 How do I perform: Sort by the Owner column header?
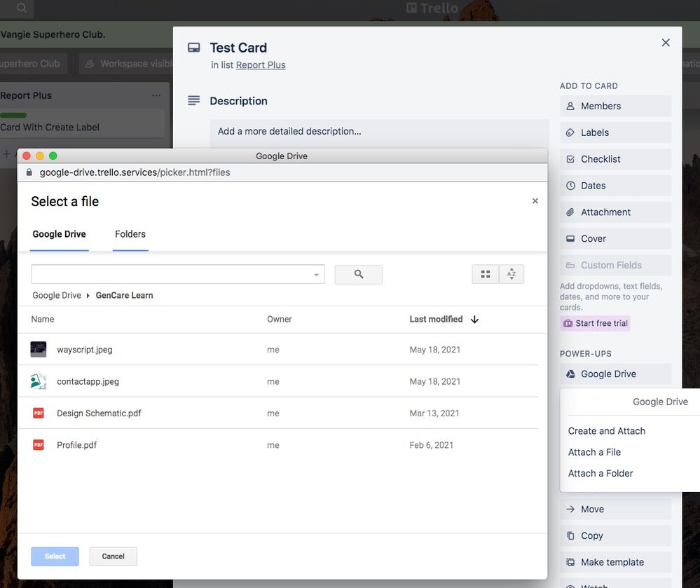point(280,319)
